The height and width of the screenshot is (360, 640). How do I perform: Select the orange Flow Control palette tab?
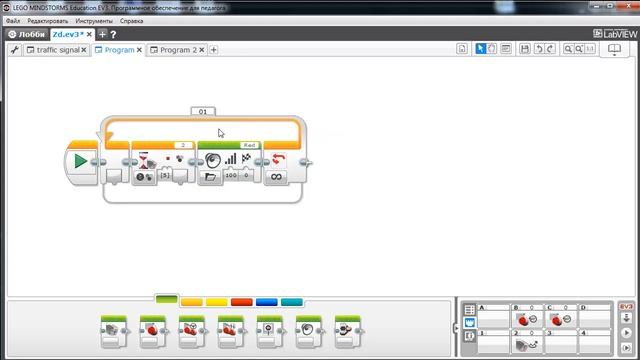pos(191,302)
